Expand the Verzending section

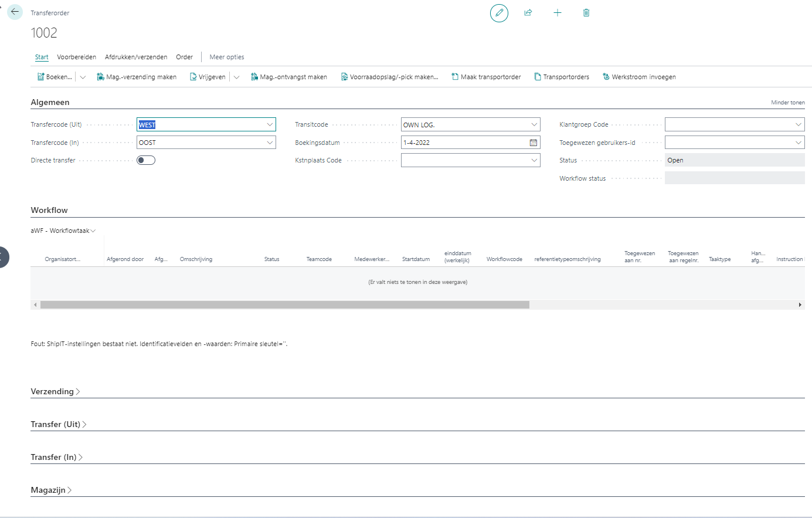tap(55, 391)
